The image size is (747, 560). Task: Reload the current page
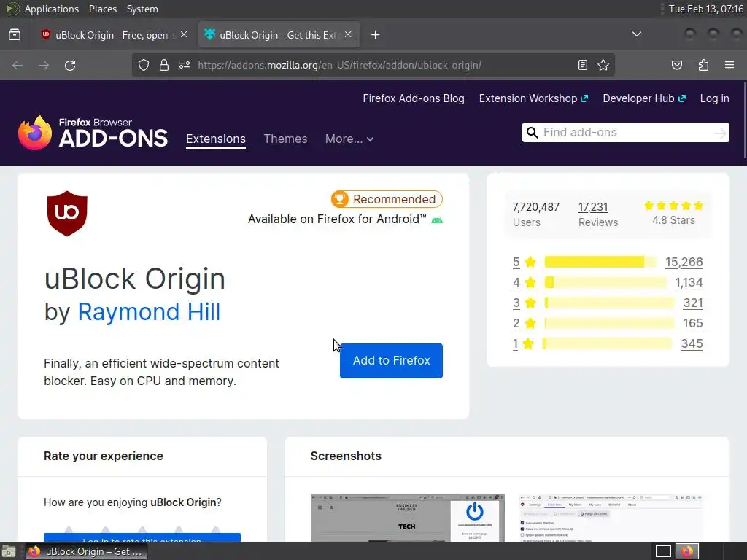click(x=70, y=65)
